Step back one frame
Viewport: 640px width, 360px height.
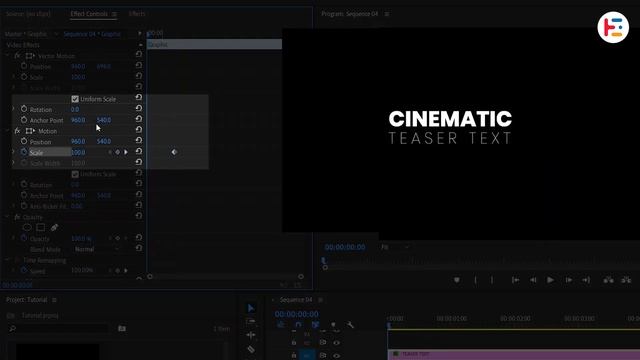click(x=533, y=280)
